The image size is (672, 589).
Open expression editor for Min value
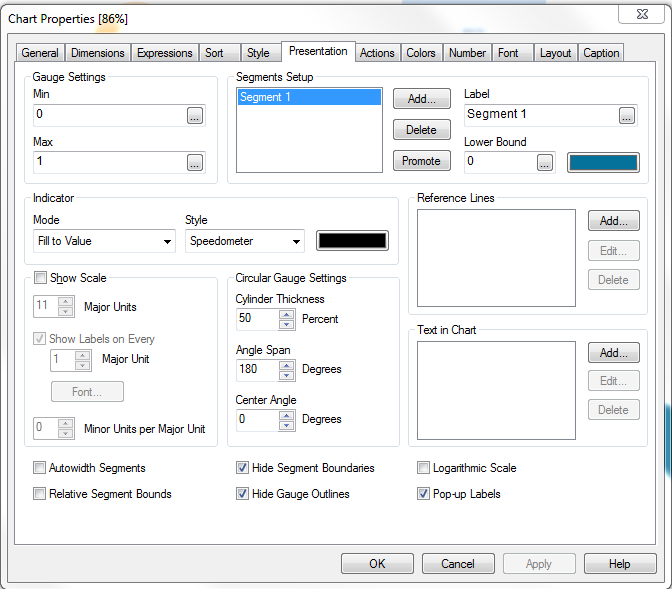tap(195, 116)
